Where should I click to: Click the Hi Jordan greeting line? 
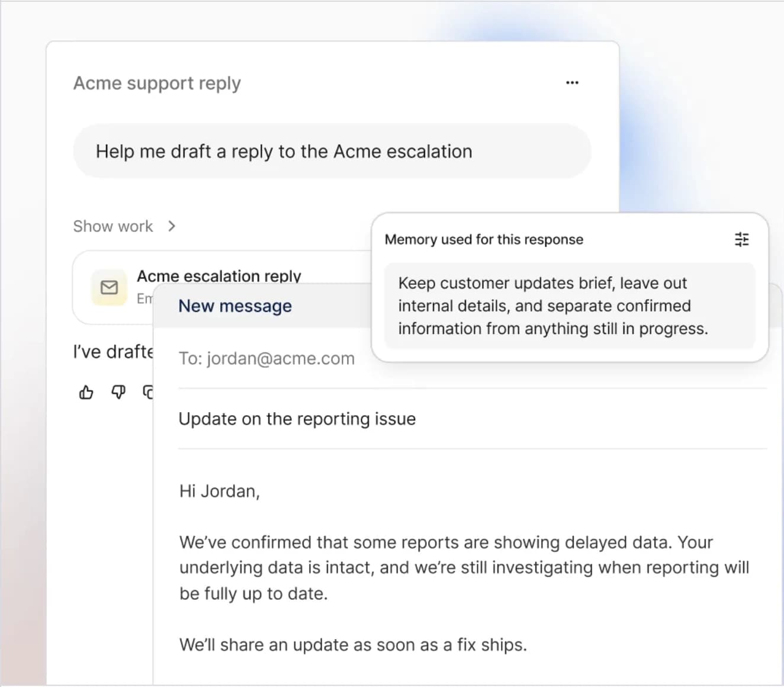pyautogui.click(x=220, y=491)
